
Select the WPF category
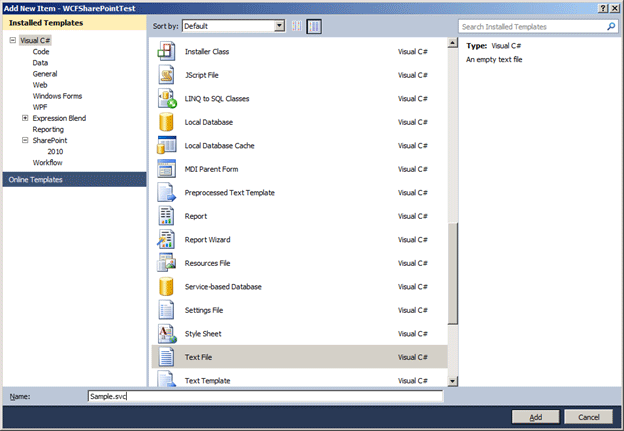[40, 107]
